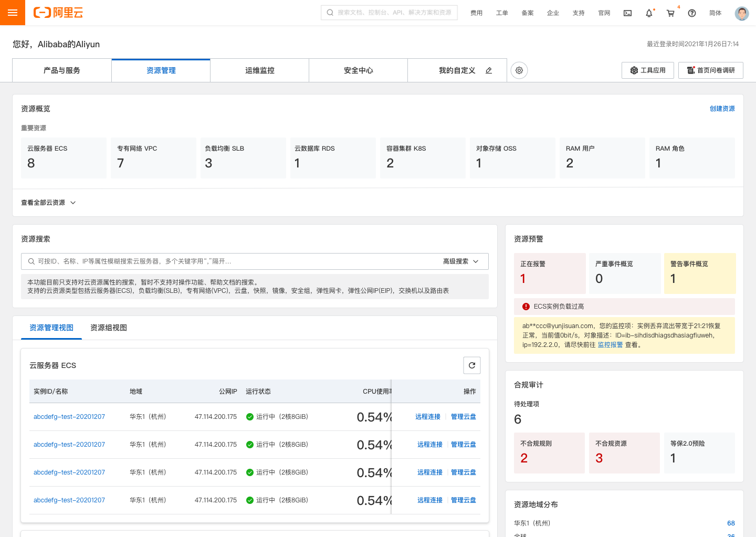The width and height of the screenshot is (756, 537).
Task: Click 远程连接 in the first ECS row
Action: coord(428,417)
